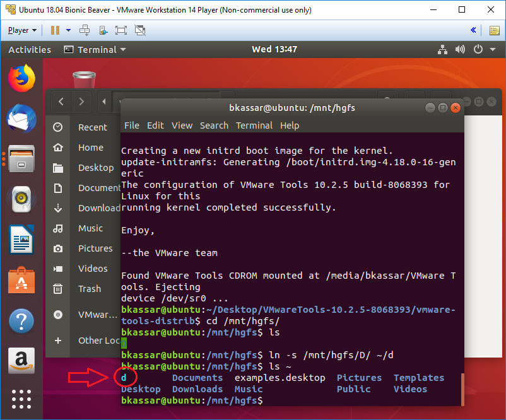Viewport: 506px width, 420px height.
Task: Click the terminal title bar text
Action: (x=291, y=108)
